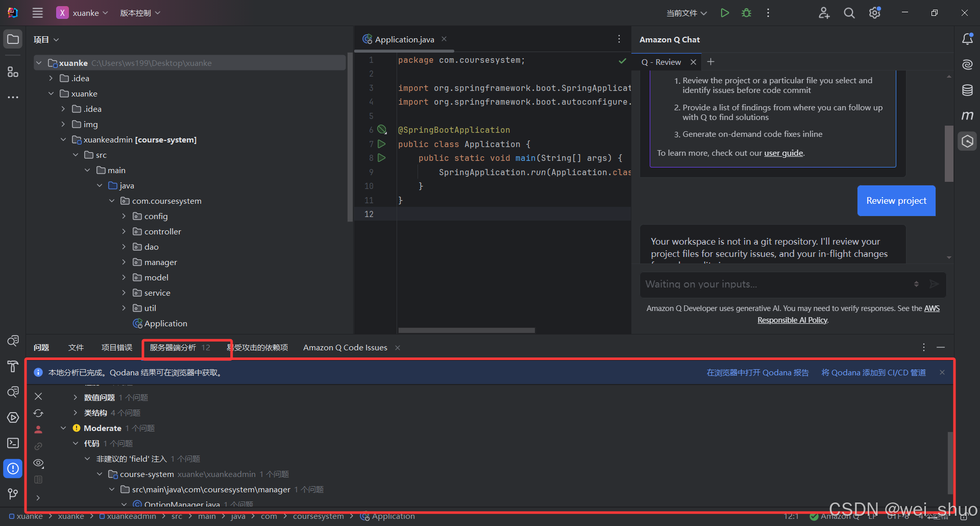Open the Maven tool window

coord(967,115)
